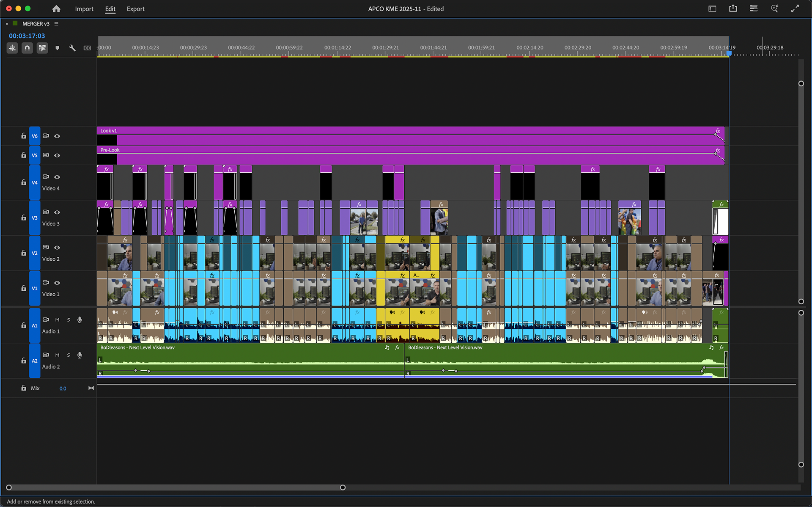Click the Quick Export share icon
Image resolution: width=812 pixels, height=507 pixels.
coord(733,8)
